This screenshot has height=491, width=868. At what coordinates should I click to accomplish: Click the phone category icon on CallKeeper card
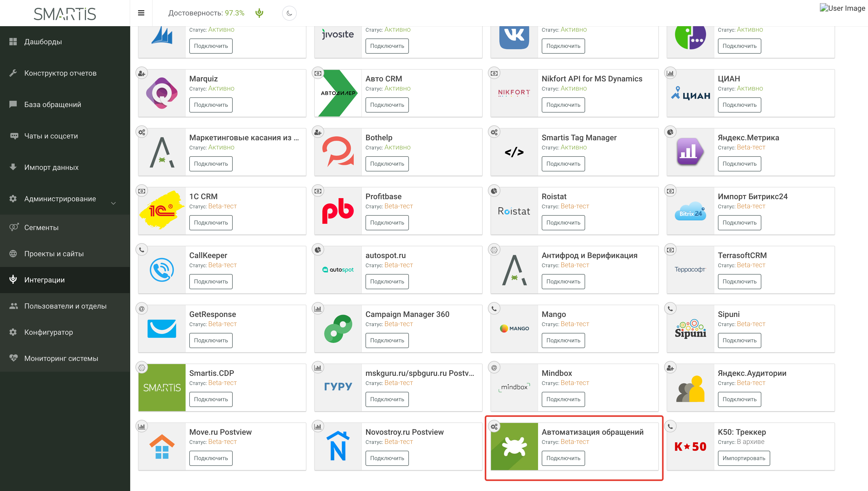(x=141, y=250)
